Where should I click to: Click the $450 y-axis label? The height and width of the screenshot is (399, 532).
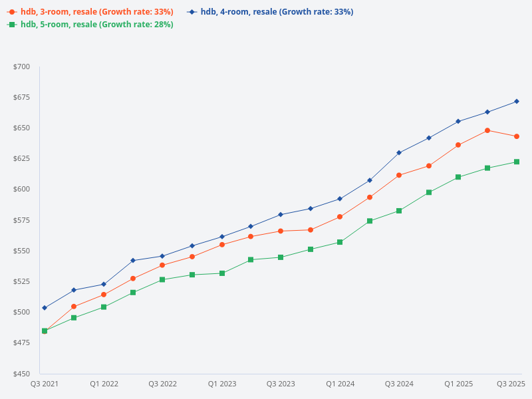click(x=23, y=375)
